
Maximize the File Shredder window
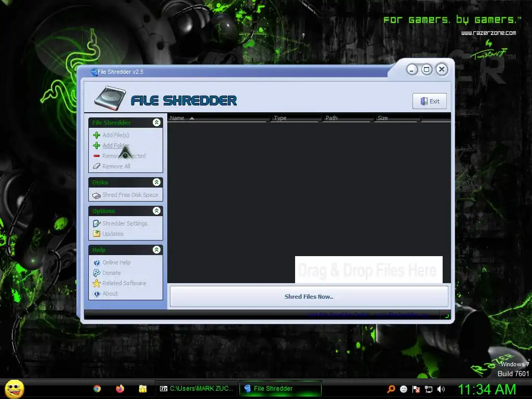tap(427, 70)
